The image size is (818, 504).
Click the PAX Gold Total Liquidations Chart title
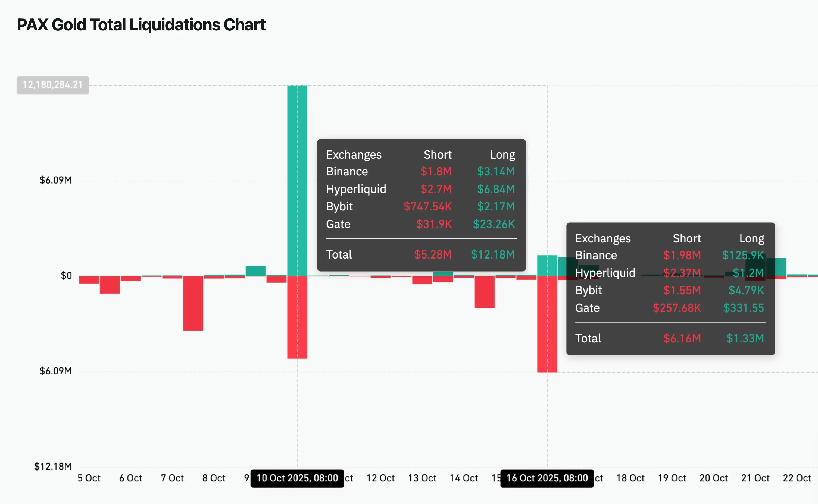coord(141,25)
